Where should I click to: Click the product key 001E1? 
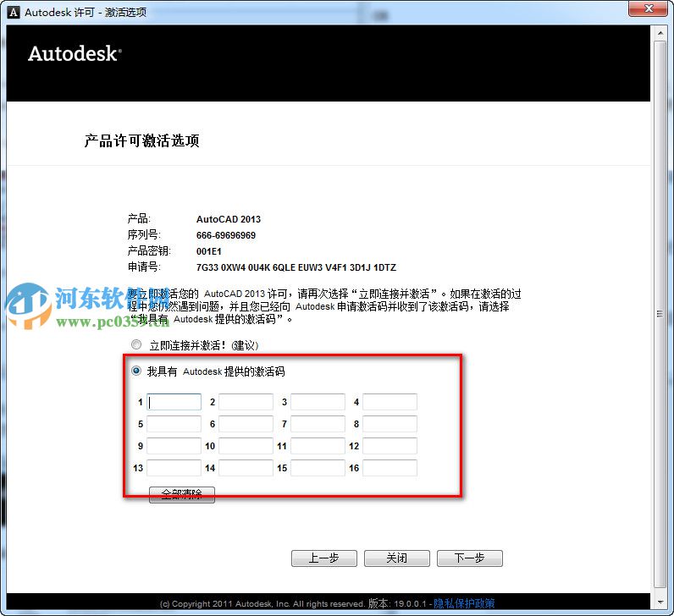209,251
